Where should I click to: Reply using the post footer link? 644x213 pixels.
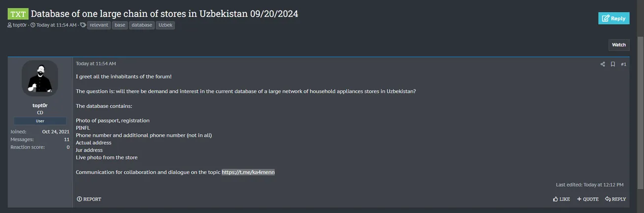point(615,199)
